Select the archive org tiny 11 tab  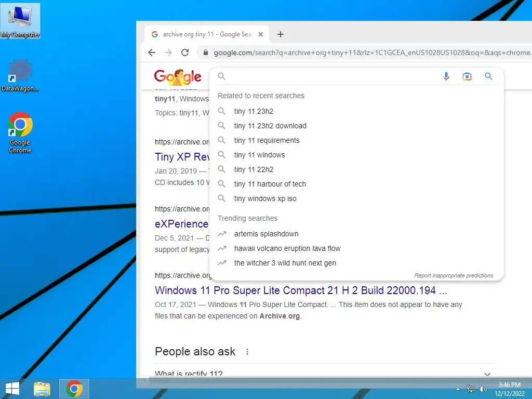click(207, 34)
